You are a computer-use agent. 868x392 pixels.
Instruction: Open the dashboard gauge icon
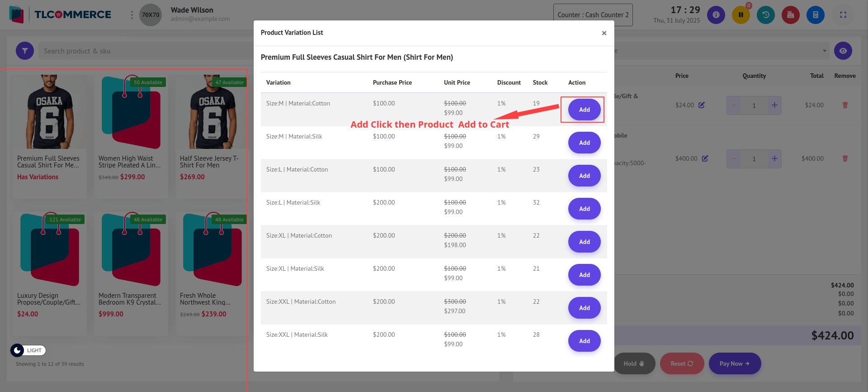point(716,15)
